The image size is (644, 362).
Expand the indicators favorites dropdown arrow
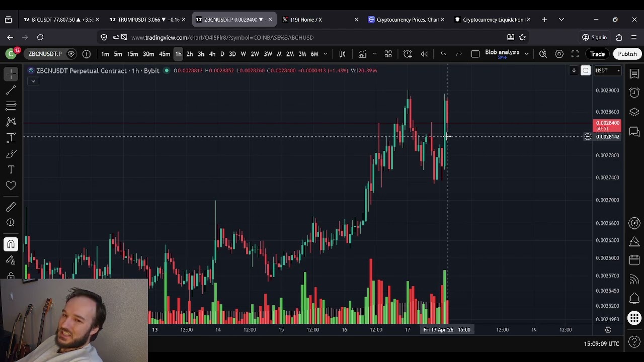[x=374, y=54]
